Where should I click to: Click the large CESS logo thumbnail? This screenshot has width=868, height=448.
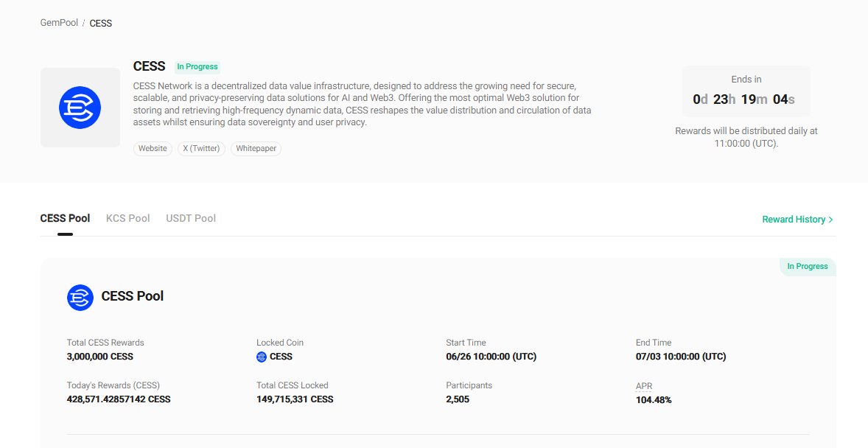click(x=80, y=108)
